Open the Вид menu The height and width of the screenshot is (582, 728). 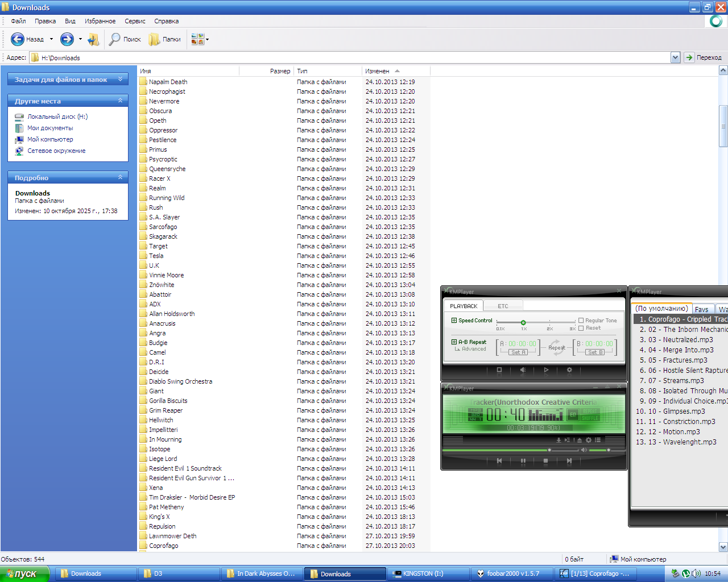(x=70, y=21)
